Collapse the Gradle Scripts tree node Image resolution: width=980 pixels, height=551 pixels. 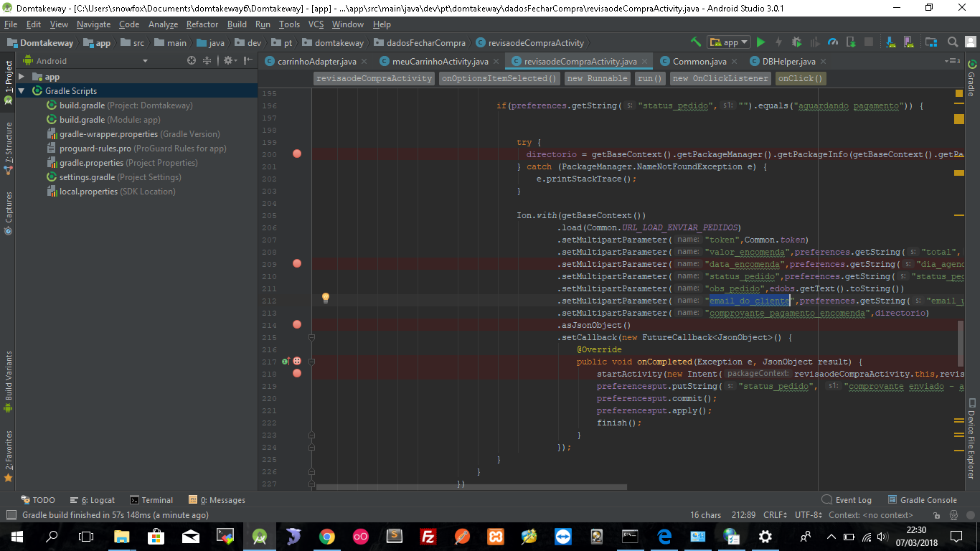[22, 91]
